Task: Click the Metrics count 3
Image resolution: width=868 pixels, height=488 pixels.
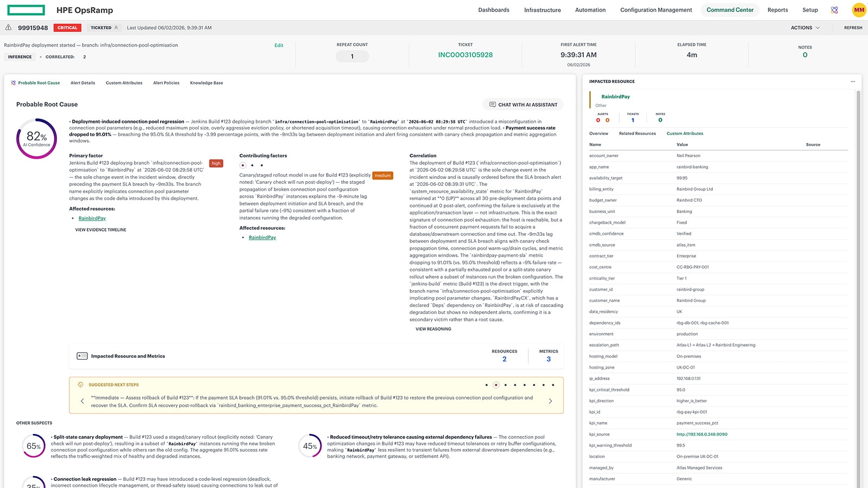Action: (548, 359)
